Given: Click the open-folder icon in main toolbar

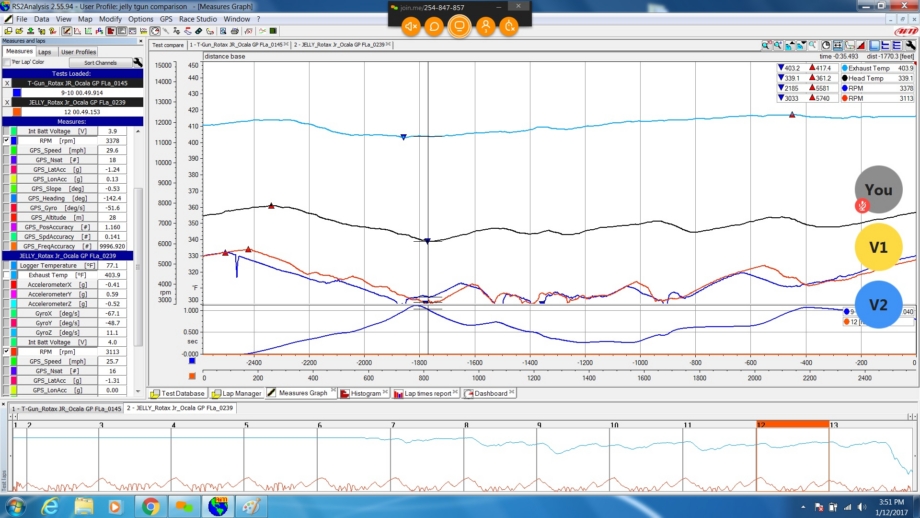Looking at the screenshot, I should pyautogui.click(x=19, y=31).
